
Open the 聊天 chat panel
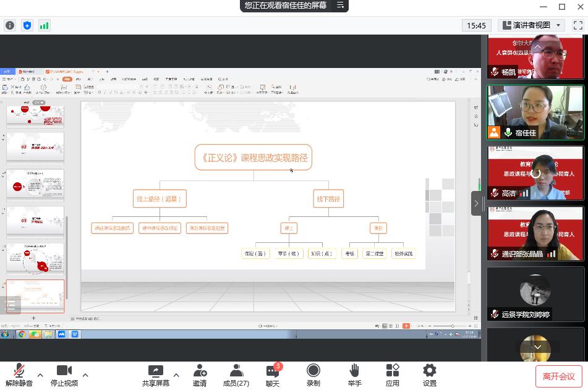pyautogui.click(x=273, y=375)
